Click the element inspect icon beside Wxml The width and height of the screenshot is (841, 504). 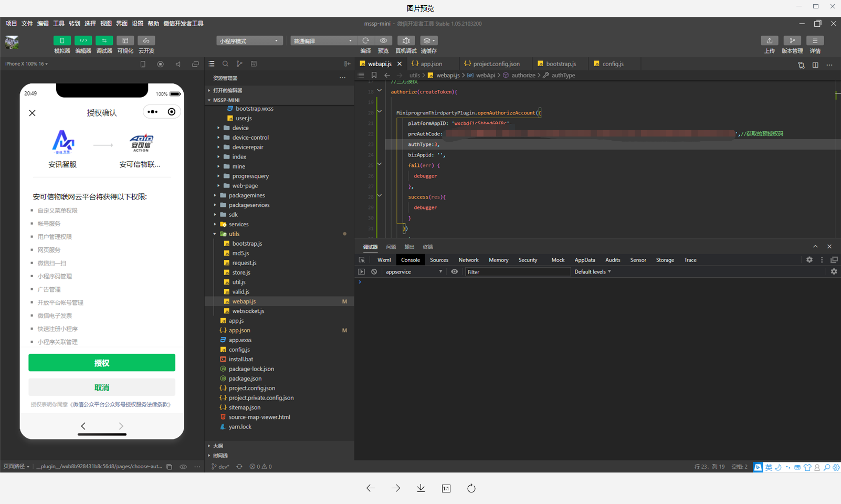coord(362,260)
